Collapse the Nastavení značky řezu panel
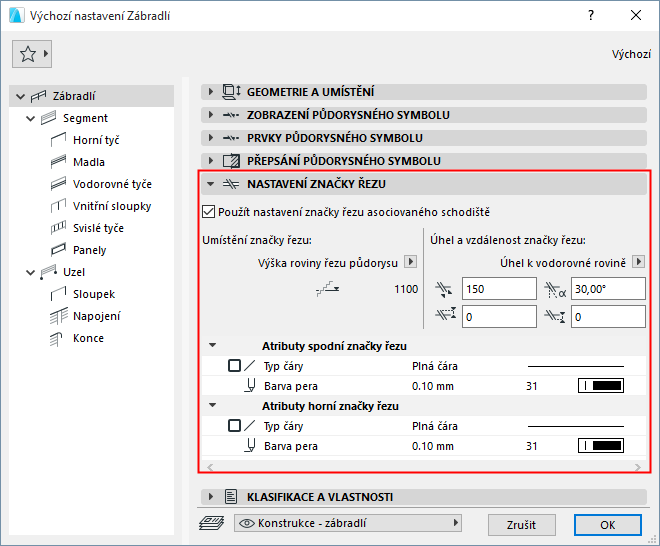Viewport: 660px width, 546px height. [x=211, y=184]
